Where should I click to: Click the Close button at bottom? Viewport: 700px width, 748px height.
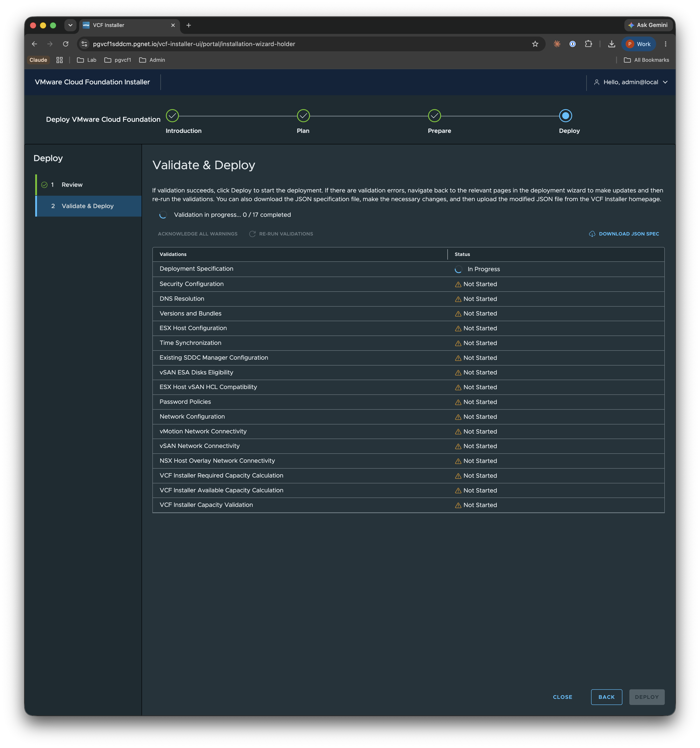point(562,697)
